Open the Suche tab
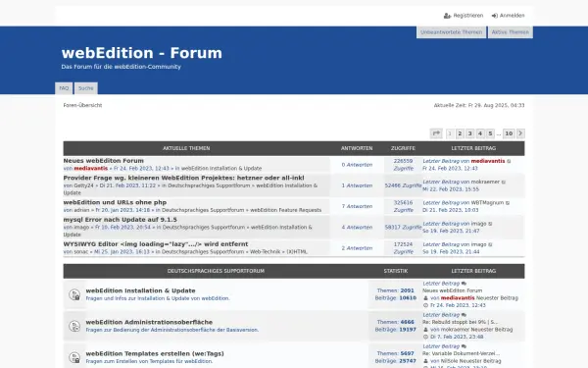This screenshot has width=588, height=368. click(x=86, y=88)
